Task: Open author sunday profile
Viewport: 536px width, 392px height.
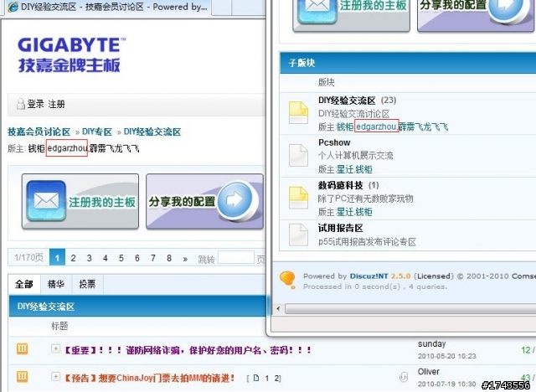Action: (x=432, y=343)
